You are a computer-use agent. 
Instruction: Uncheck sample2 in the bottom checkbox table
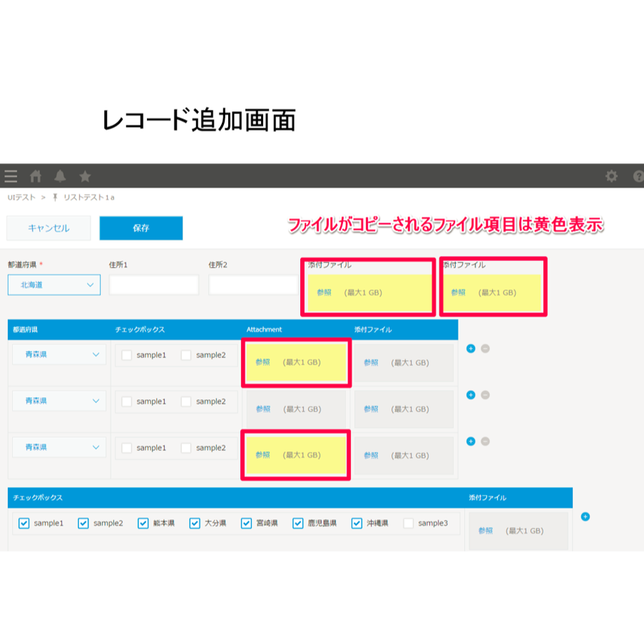point(83,524)
